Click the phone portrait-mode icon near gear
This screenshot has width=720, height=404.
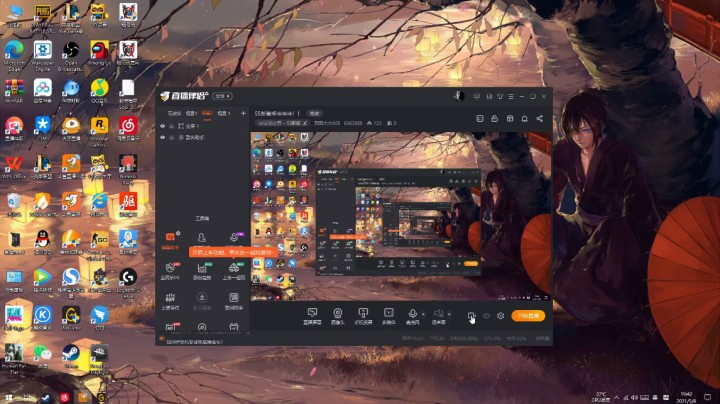click(x=471, y=316)
